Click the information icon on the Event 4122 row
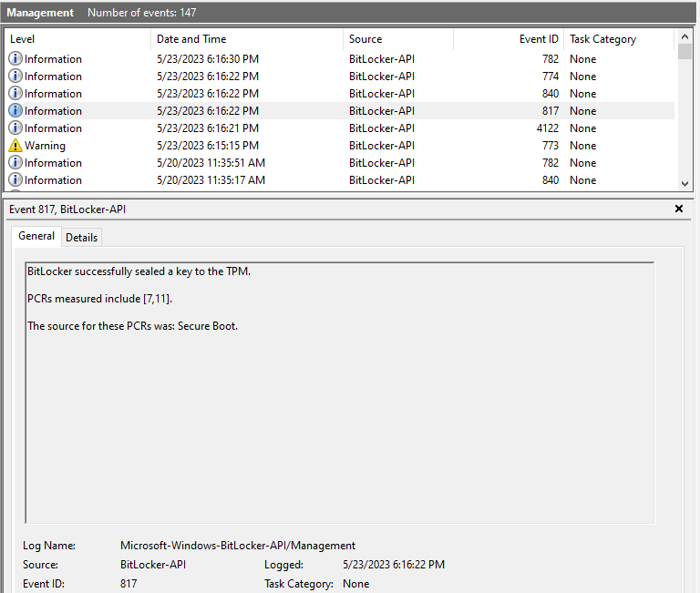Viewport: 700px width, 593px height. coord(15,128)
